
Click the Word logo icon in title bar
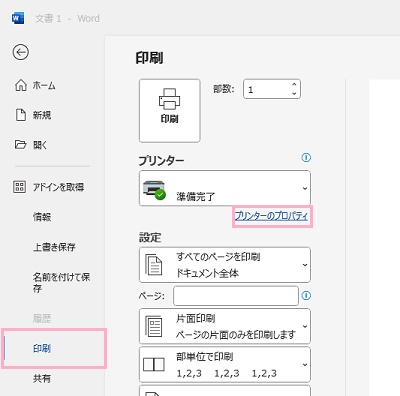(18, 18)
